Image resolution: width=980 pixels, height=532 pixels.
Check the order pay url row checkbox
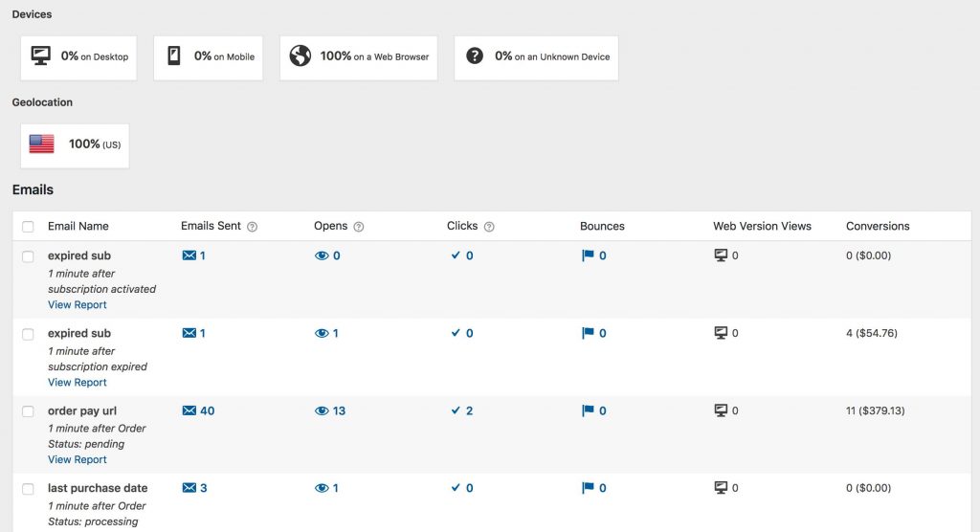coord(28,411)
